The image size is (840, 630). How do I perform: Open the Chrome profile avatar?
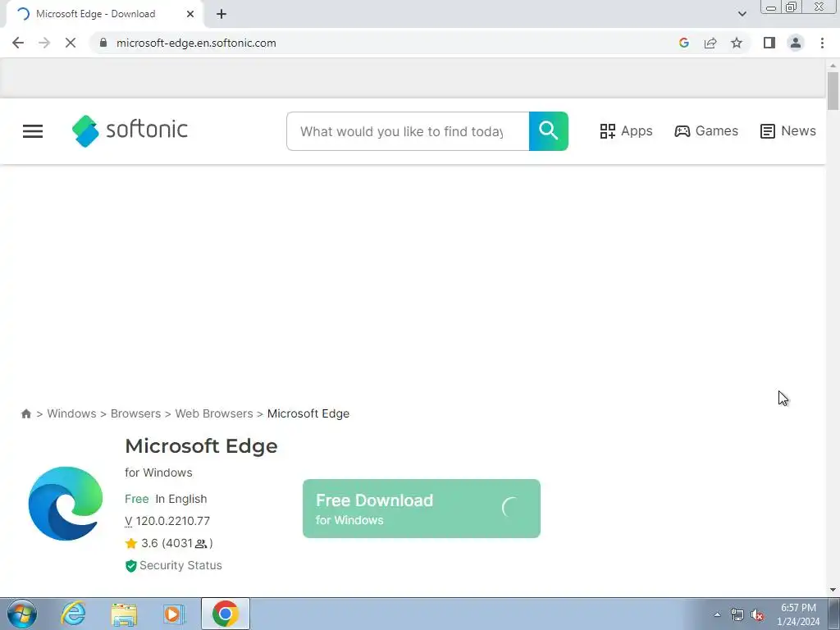pos(796,43)
